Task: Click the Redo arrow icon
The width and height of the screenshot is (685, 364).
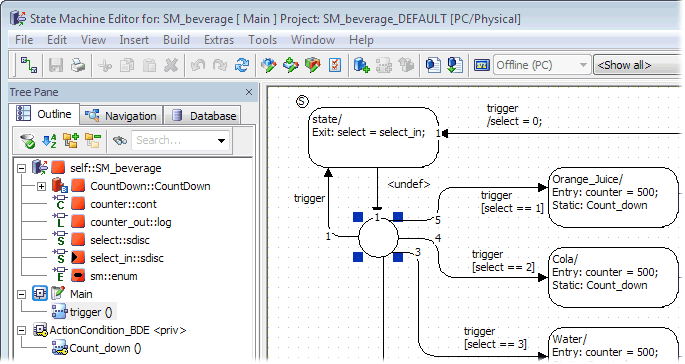Action: pyautogui.click(x=220, y=66)
